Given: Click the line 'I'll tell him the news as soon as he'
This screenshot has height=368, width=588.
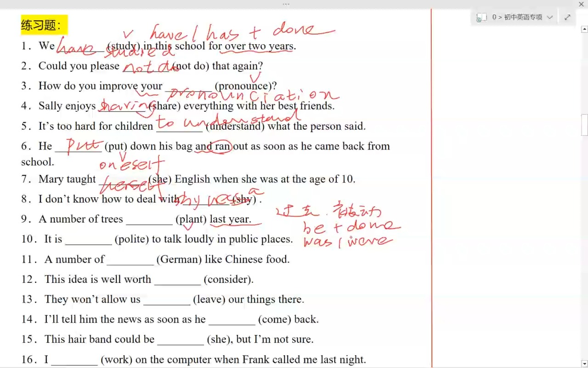Looking at the screenshot, I should 170,319.
